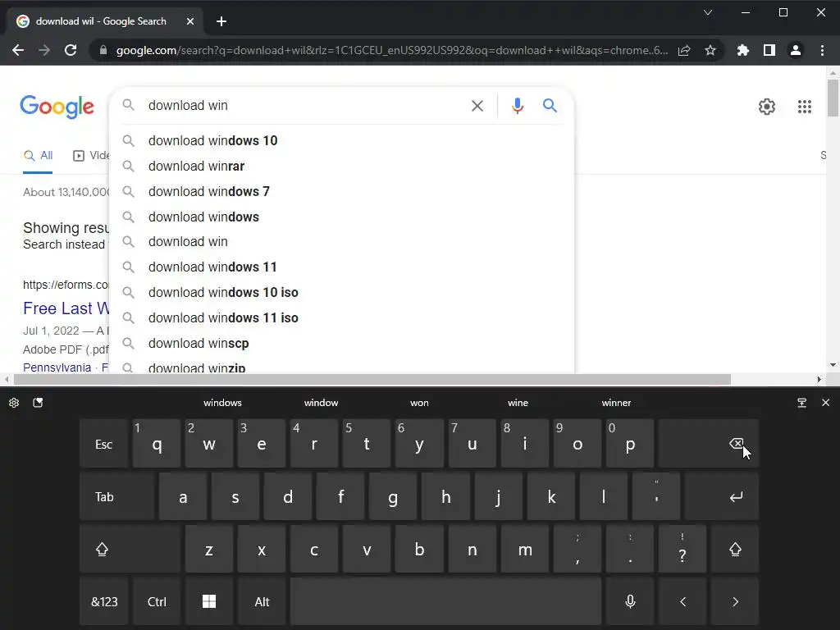Open the Google apps grid
Image resolution: width=840 pixels, height=630 pixels.
805,107
